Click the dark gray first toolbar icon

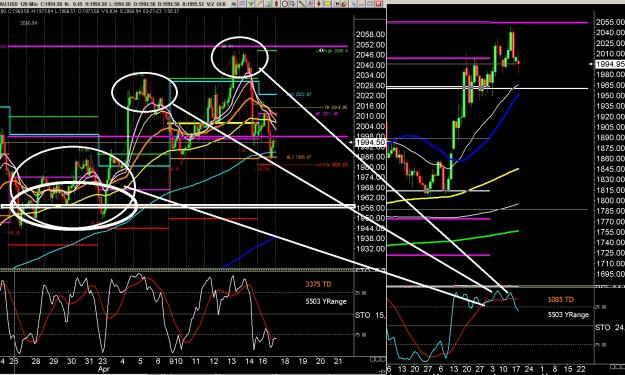234,4
